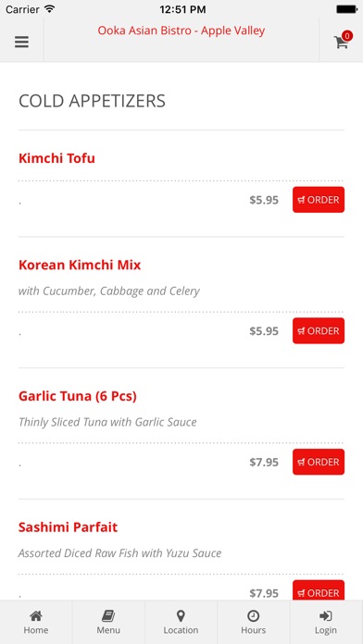Click the cart badge showing 0
The width and height of the screenshot is (363, 644).
pos(347,36)
